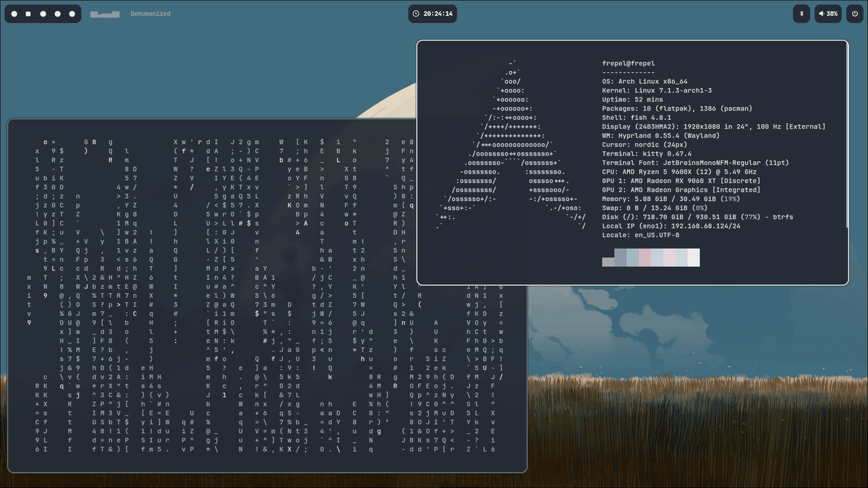Click the 38% volume label
The height and width of the screenshot is (488, 868).
coord(832,14)
